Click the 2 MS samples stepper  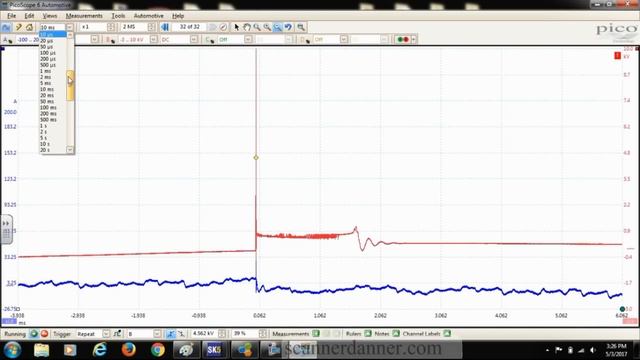pyautogui.click(x=151, y=27)
